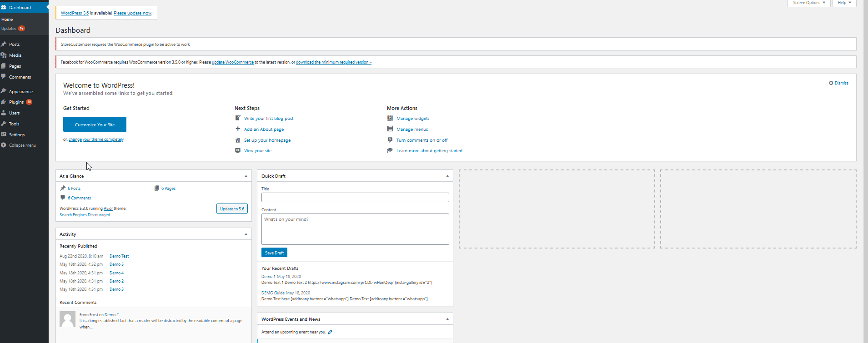868x343 pixels.
Task: Click the house icon beside Set up your homepage
Action: [238, 140]
